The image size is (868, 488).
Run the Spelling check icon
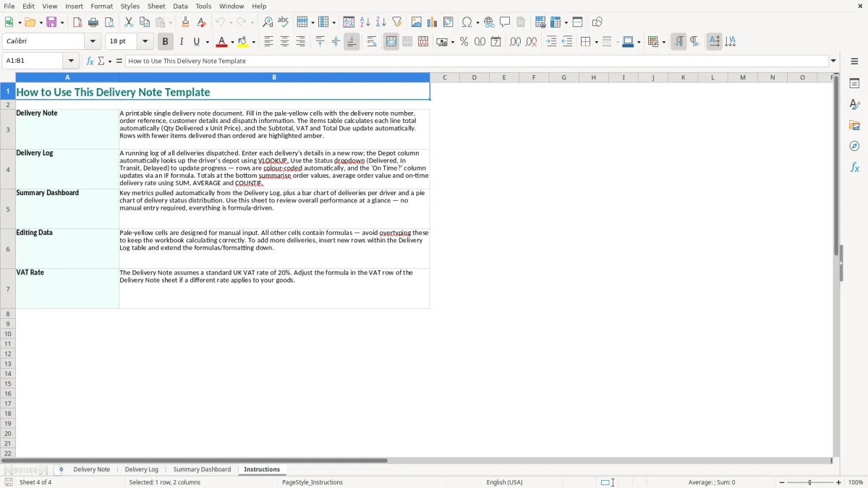[x=284, y=22]
